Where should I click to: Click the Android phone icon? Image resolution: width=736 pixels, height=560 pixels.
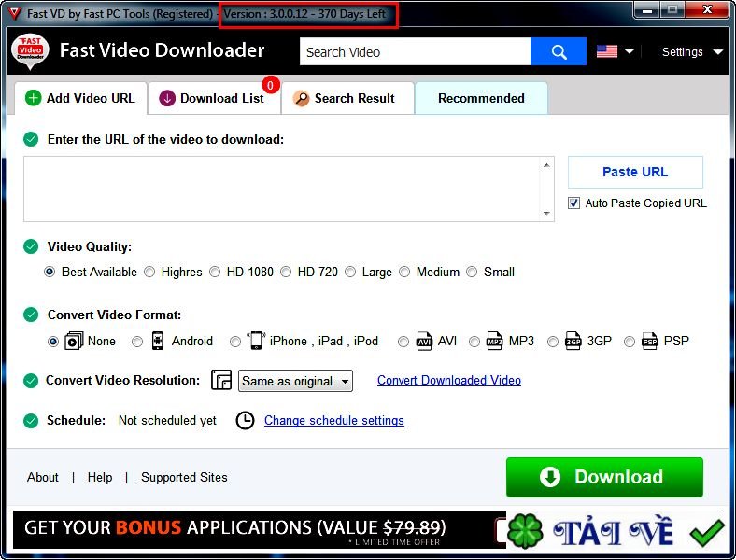(158, 341)
